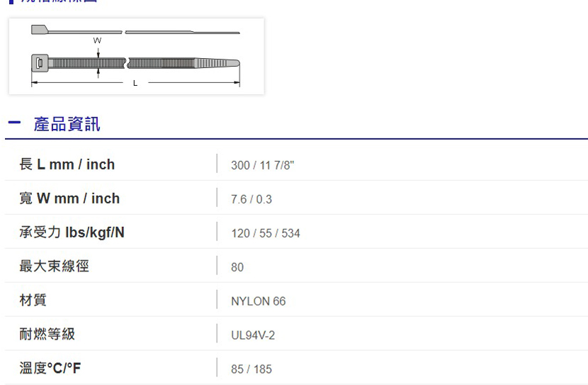Click the cable tie specification diagram
Image resolution: width=588 pixels, height=385 pixels.
click(x=136, y=57)
